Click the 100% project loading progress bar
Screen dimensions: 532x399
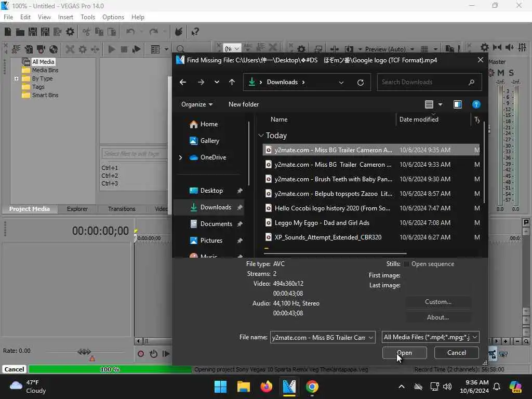pyautogui.click(x=110, y=369)
